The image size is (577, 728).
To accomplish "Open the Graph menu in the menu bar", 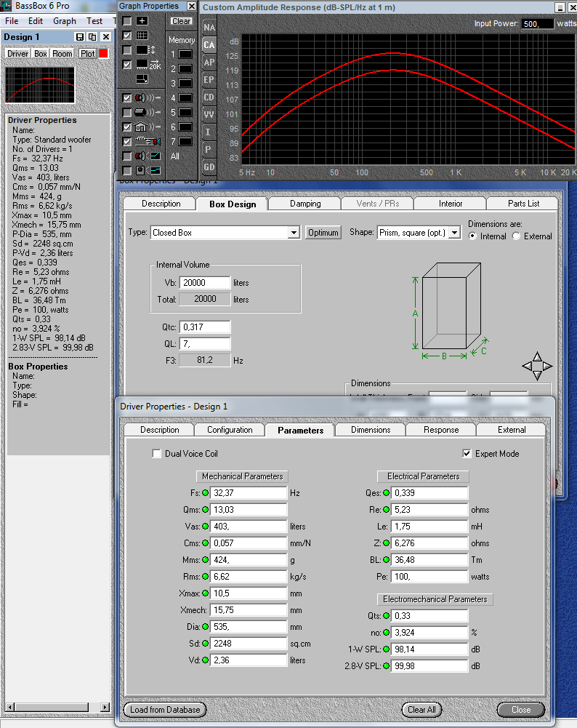I will click(x=65, y=21).
